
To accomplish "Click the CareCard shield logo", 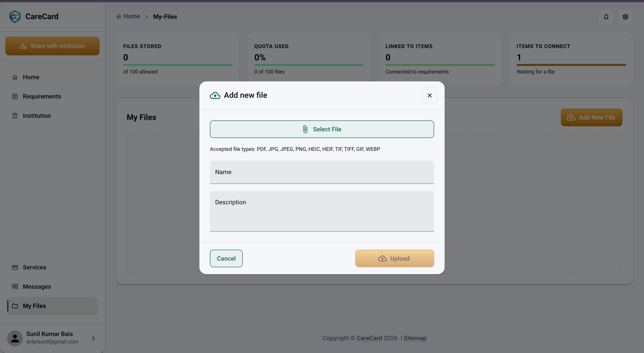I will (15, 17).
